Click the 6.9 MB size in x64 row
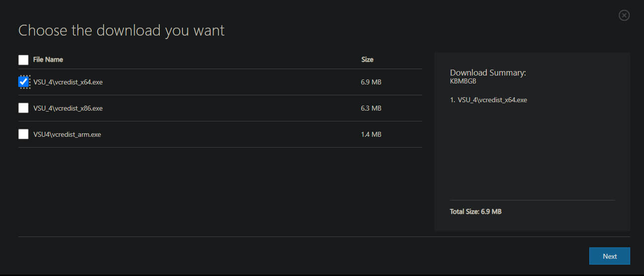This screenshot has height=276, width=644. pyautogui.click(x=371, y=82)
